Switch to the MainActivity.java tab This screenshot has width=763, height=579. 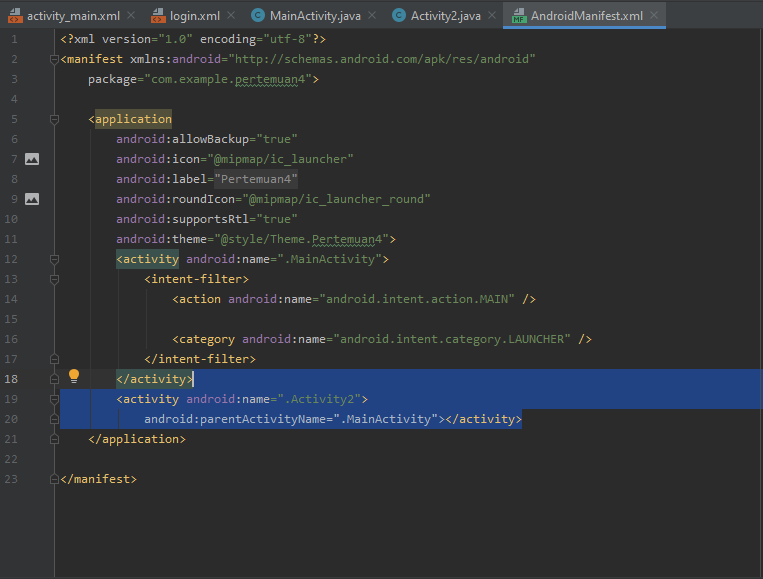pos(315,16)
